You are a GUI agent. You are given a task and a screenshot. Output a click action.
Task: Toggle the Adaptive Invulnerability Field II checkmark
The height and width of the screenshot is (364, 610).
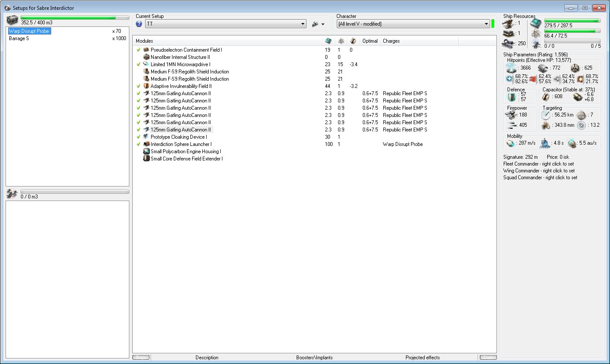coord(138,86)
